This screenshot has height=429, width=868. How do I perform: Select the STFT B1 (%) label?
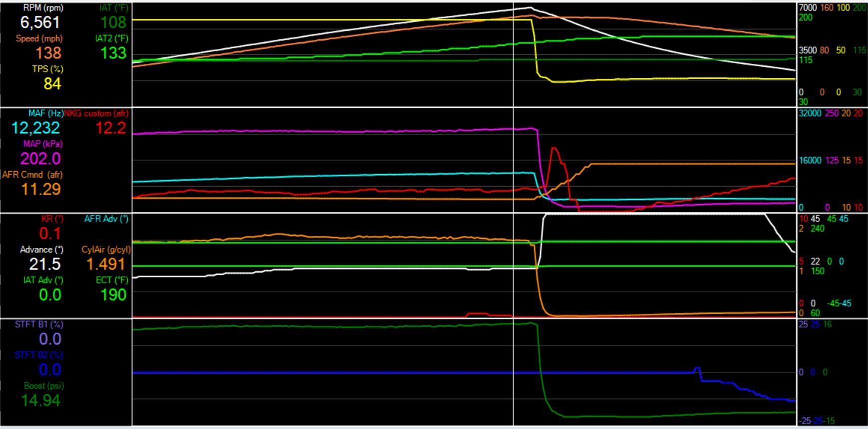(39, 324)
